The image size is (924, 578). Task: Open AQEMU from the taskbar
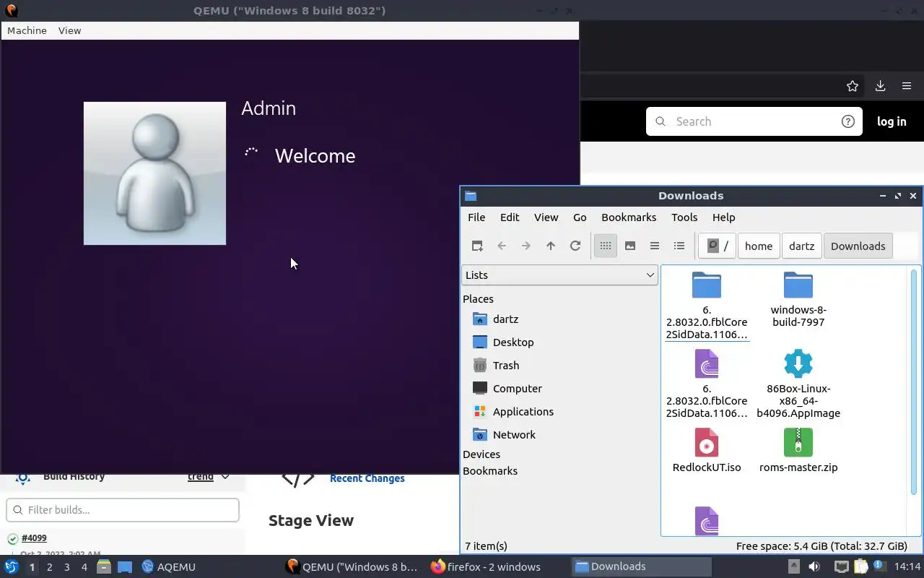click(169, 566)
